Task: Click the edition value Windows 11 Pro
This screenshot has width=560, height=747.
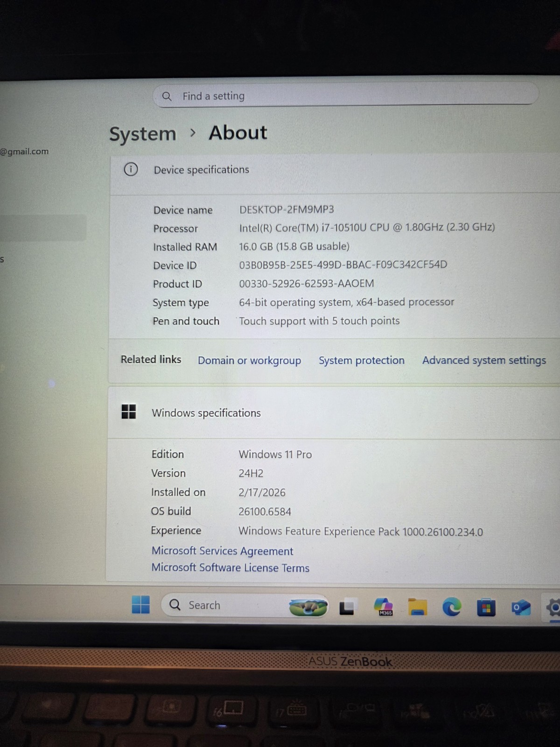Action: click(275, 454)
